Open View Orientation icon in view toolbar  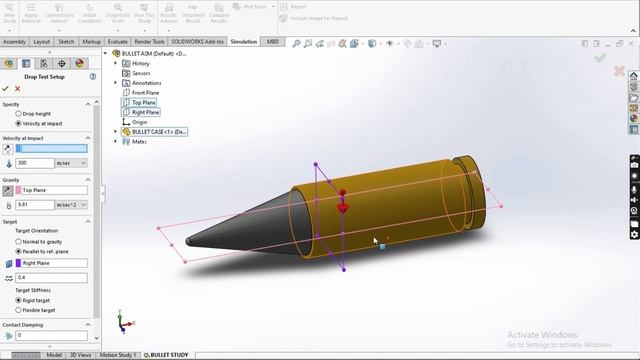click(x=354, y=43)
